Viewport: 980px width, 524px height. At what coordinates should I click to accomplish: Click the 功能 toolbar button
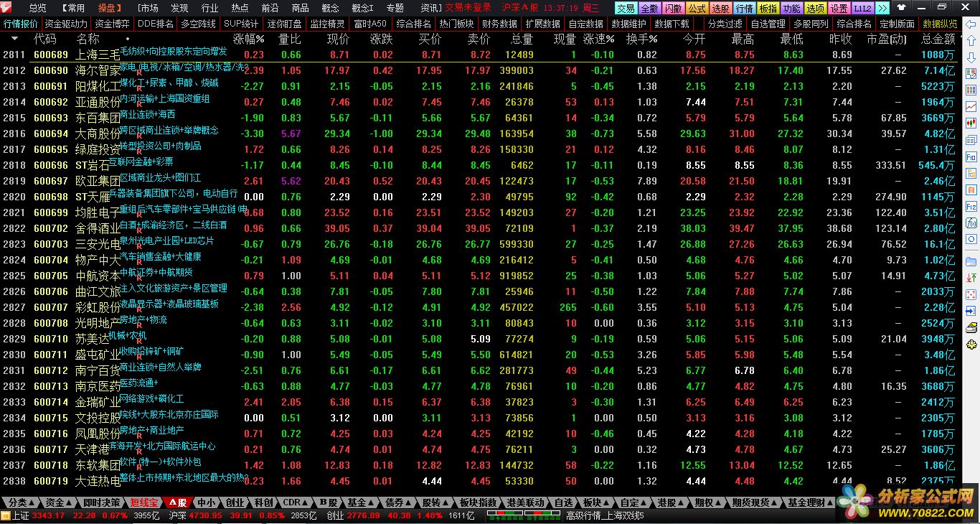click(791, 8)
